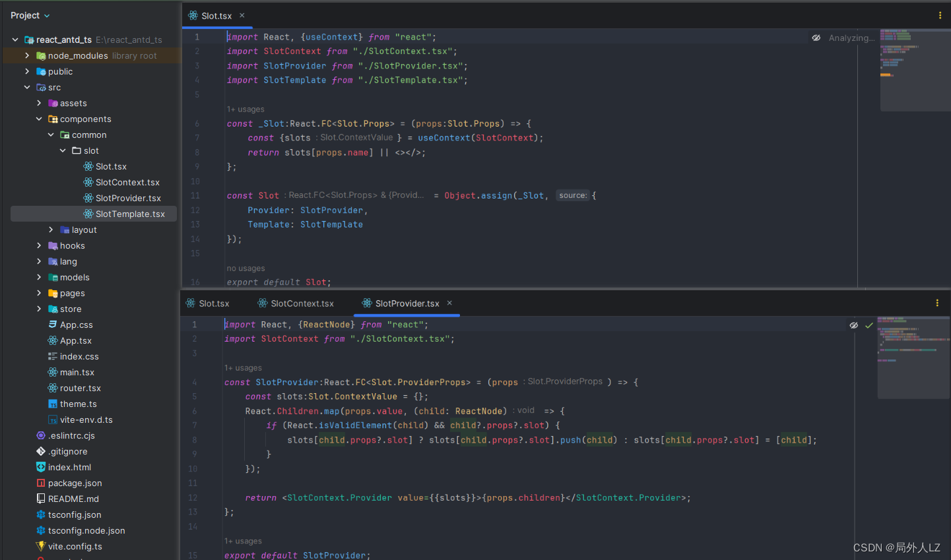Viewport: 951px width, 560px height.
Task: Expand the public folder
Action: click(27, 71)
